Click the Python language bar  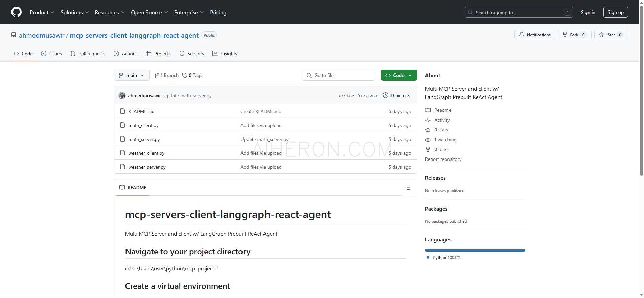click(x=475, y=250)
